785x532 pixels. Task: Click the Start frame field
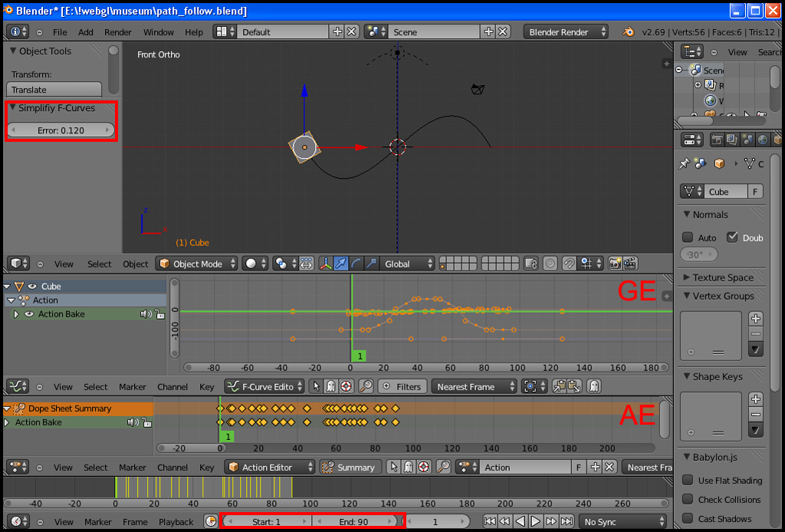point(266,521)
